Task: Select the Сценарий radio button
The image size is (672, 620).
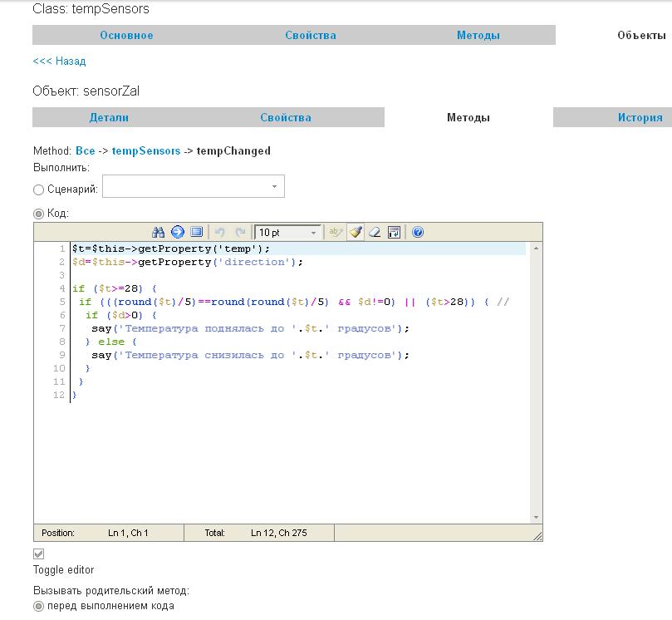Action: tap(39, 189)
